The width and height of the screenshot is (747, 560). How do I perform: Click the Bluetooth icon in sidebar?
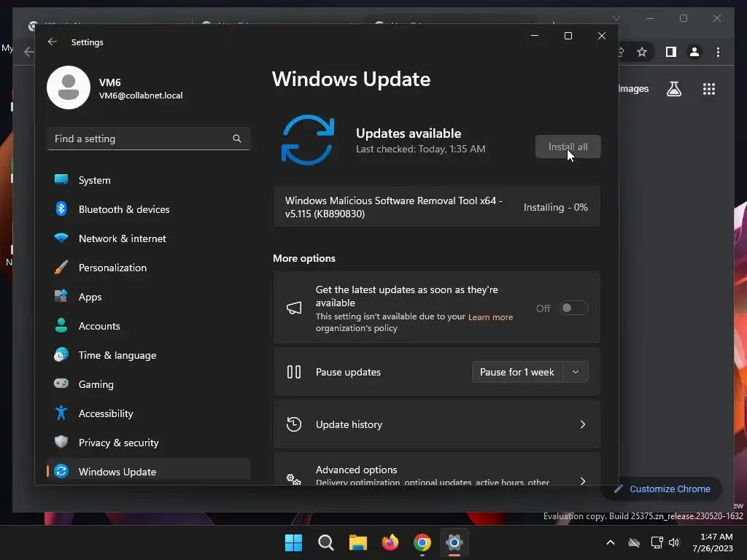click(61, 209)
